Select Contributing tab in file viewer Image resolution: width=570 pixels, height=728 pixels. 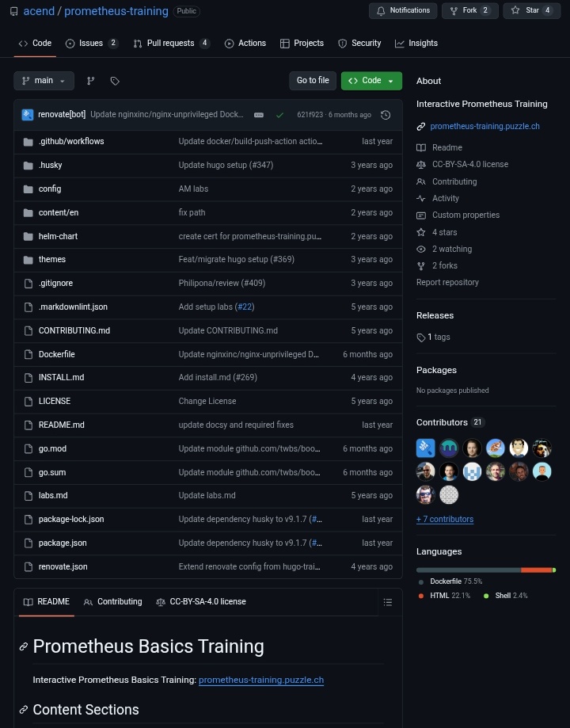tap(112, 602)
